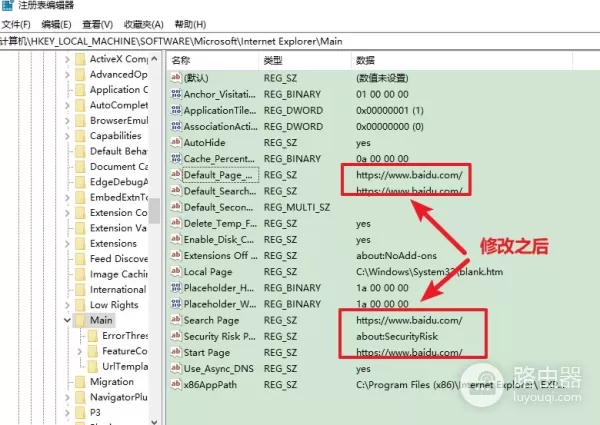The image size is (600, 425).
Task: Collapse the Main registry key
Action: (65, 320)
